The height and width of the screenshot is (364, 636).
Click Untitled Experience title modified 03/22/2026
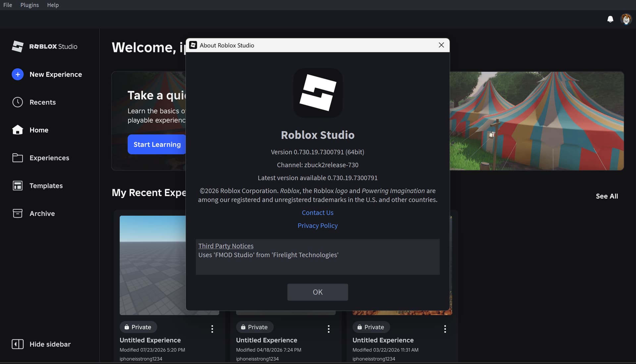pos(383,340)
